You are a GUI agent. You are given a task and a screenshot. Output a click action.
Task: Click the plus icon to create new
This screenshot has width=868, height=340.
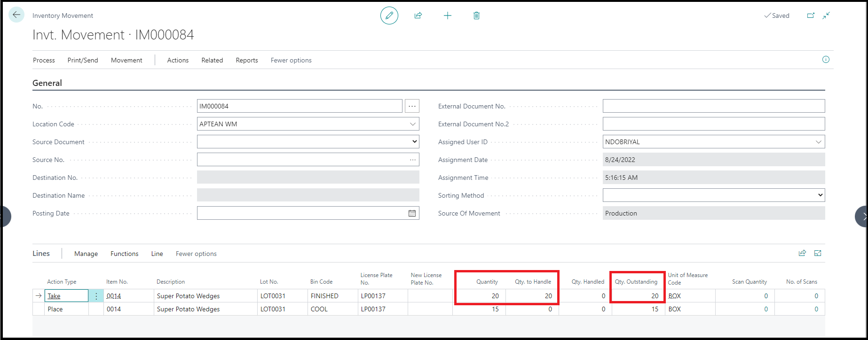[x=447, y=15]
